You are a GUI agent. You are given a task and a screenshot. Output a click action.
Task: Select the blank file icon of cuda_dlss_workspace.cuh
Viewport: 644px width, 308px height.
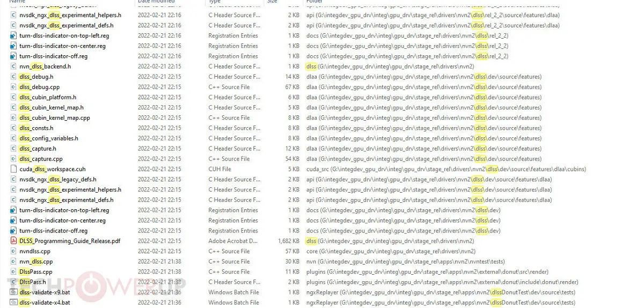point(14,169)
